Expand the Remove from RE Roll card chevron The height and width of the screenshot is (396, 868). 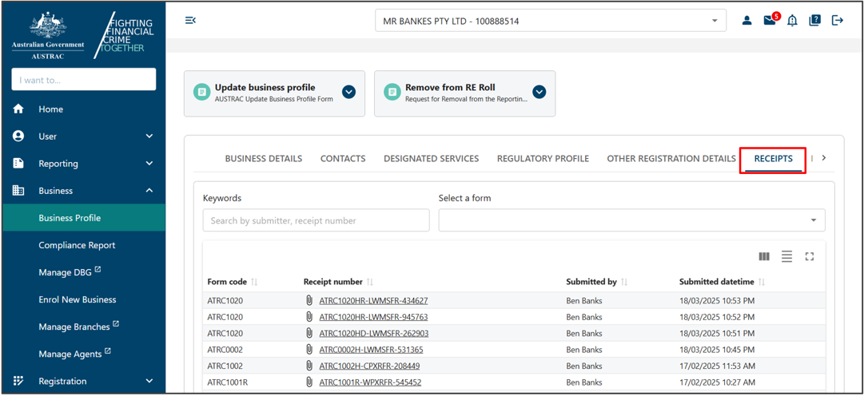[x=540, y=92]
